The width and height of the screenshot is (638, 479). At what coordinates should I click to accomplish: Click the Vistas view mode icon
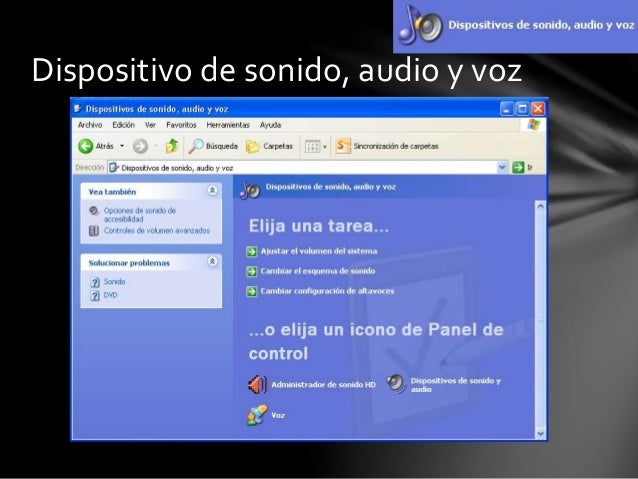312,147
